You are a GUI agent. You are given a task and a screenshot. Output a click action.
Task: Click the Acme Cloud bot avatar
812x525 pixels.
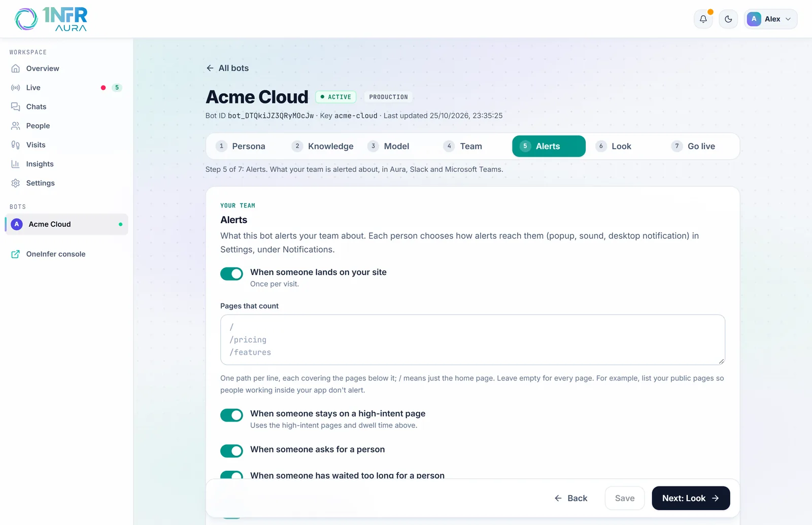click(x=17, y=224)
